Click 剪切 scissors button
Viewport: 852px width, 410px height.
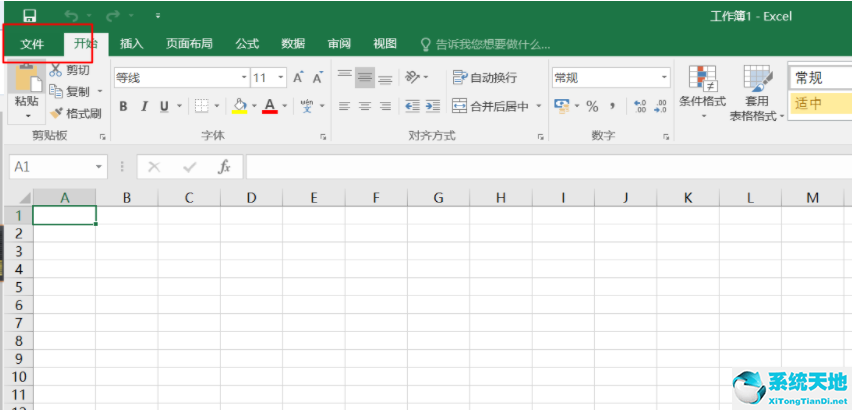(70, 70)
